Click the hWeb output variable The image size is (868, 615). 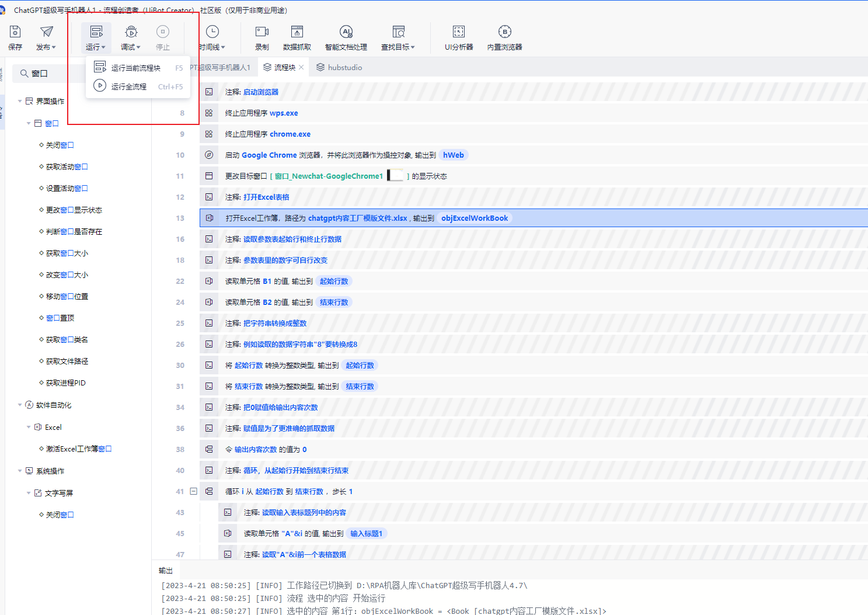(454, 155)
